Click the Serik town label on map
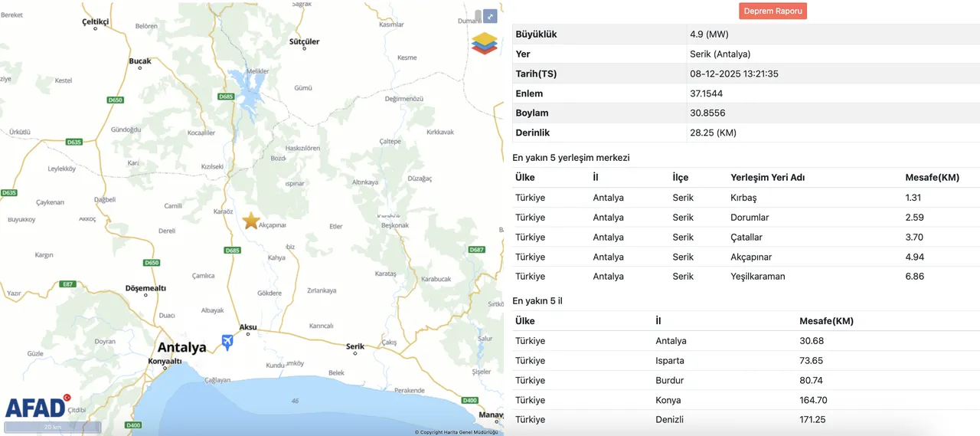This screenshot has height=436, width=980. [355, 346]
